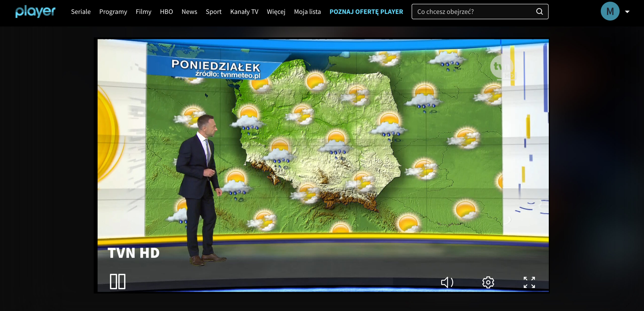
Task: Open the Programy section
Action: [113, 12]
